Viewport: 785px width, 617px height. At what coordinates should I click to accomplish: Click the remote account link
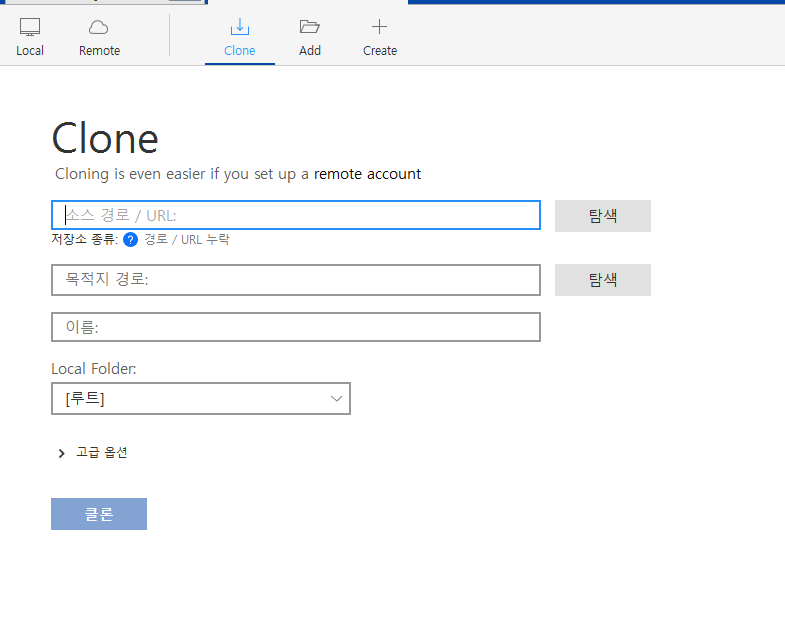click(x=367, y=174)
